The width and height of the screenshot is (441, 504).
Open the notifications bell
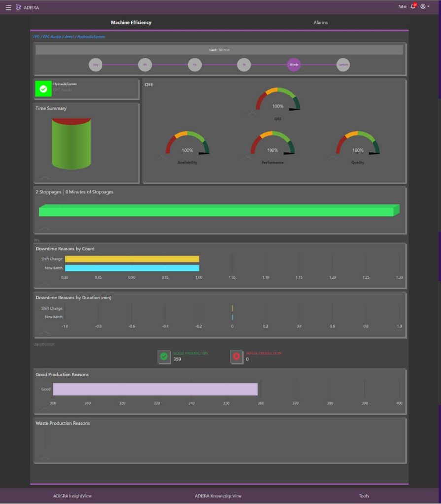(x=413, y=7)
